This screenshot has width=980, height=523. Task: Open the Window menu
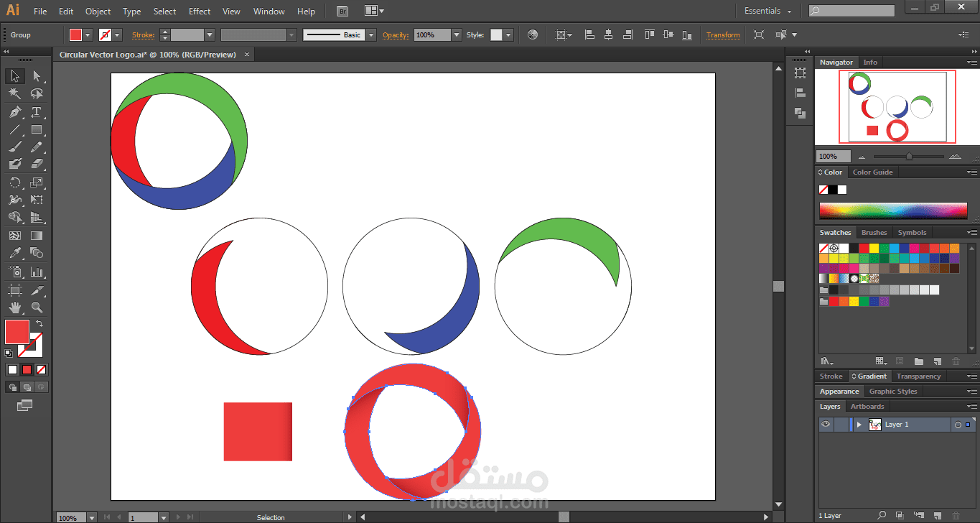(269, 11)
